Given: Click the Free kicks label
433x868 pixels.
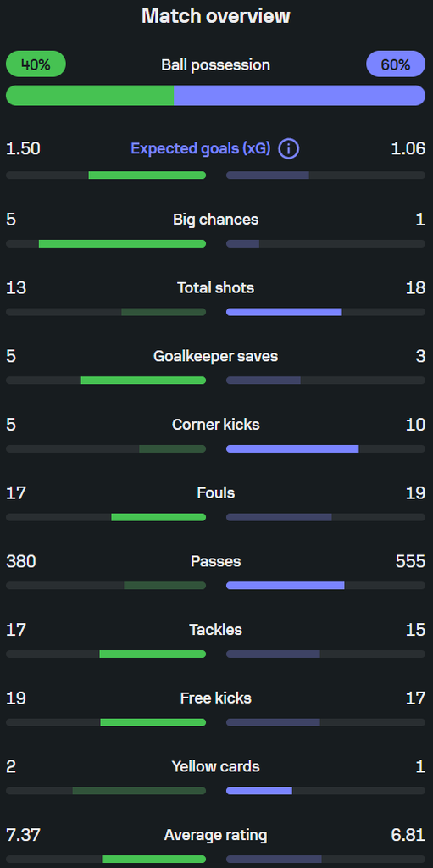Looking at the screenshot, I should (216, 698).
